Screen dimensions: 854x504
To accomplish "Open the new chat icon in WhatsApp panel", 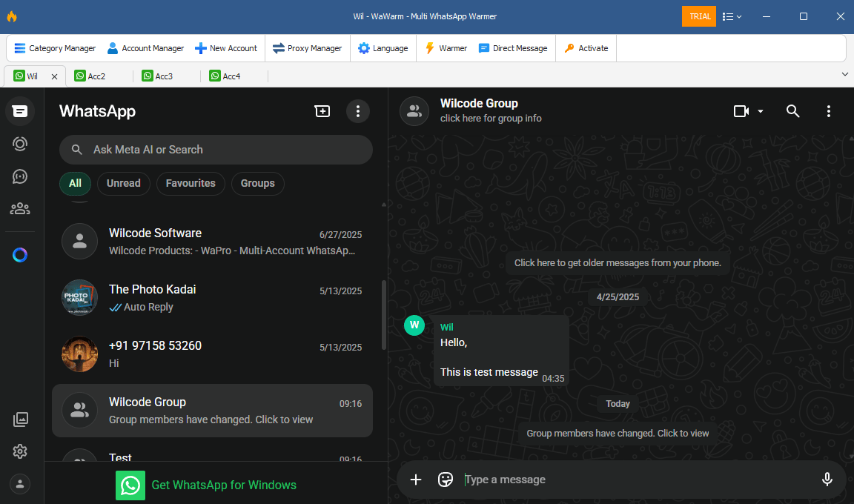I will pyautogui.click(x=322, y=110).
